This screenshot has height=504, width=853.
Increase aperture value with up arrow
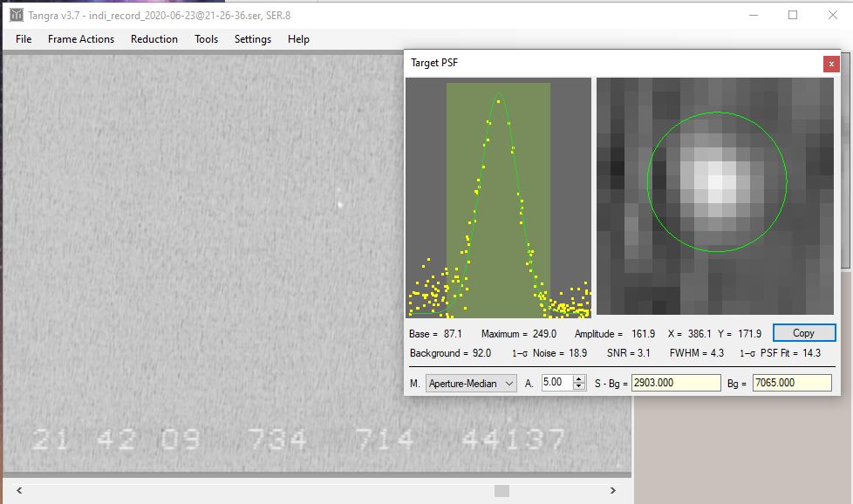578,379
